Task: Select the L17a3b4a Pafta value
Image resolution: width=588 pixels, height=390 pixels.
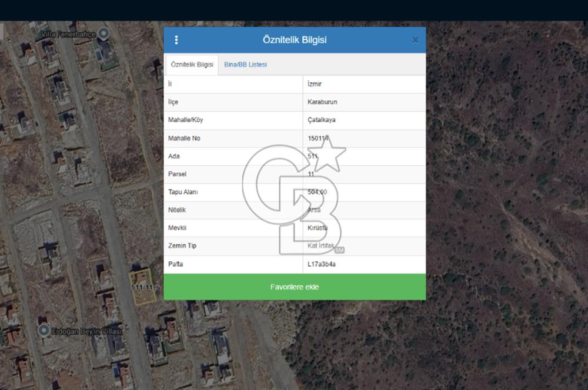Action: point(322,264)
